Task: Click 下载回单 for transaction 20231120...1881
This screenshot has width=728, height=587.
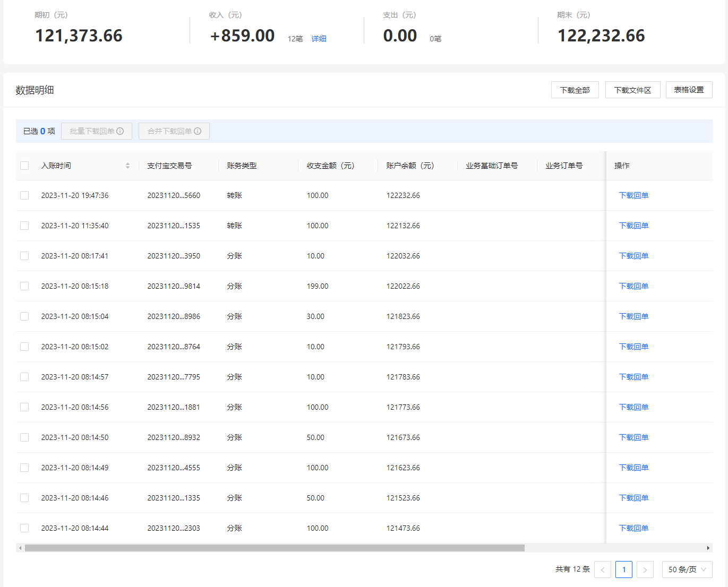Action: point(634,407)
